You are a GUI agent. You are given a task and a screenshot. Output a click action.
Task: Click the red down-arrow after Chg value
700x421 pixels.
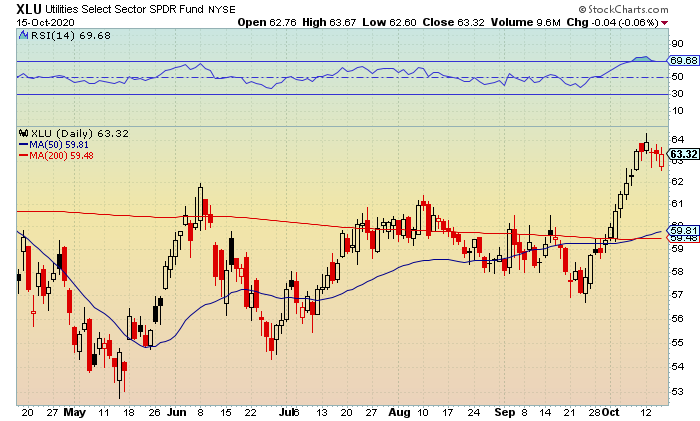[x=665, y=23]
